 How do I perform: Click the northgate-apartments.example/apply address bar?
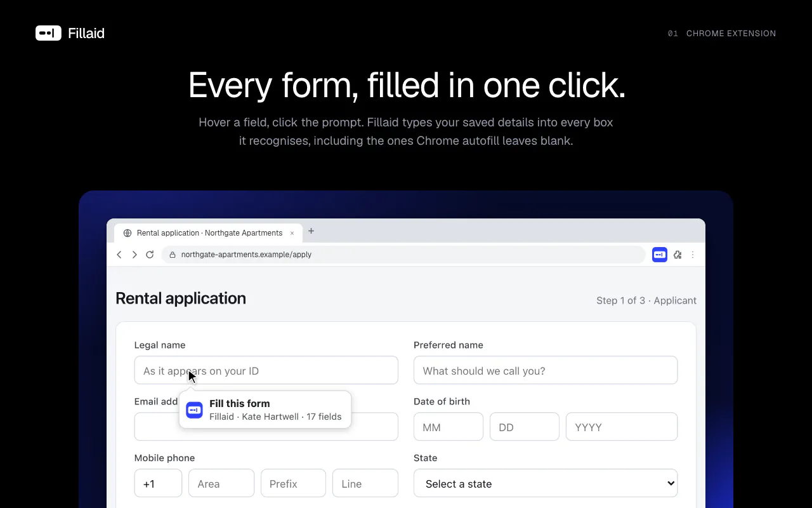point(403,255)
